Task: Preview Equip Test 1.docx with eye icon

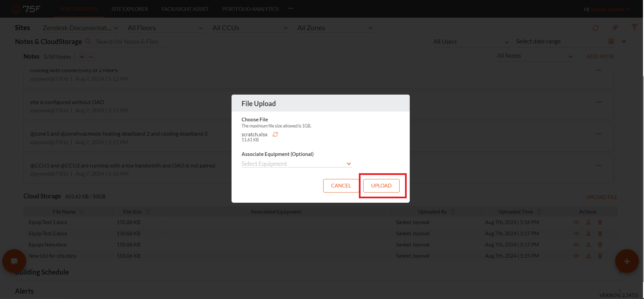Action: (x=576, y=222)
